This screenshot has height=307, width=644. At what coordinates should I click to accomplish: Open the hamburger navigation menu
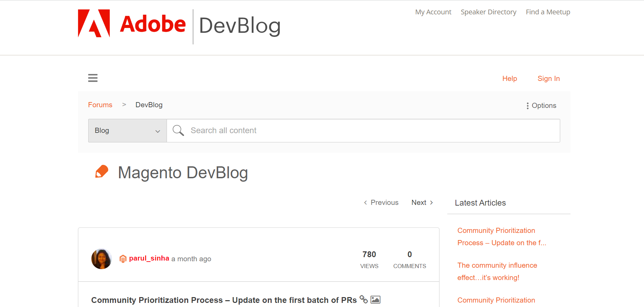(93, 78)
